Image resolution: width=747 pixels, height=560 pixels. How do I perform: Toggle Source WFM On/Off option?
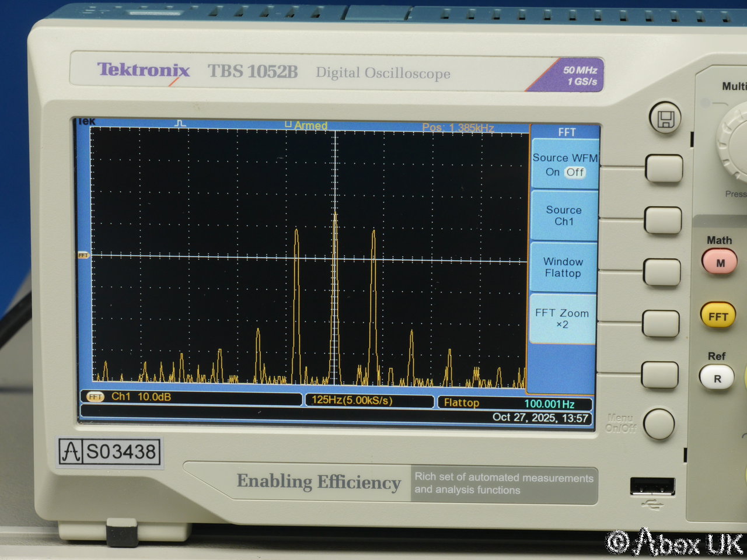(x=564, y=165)
